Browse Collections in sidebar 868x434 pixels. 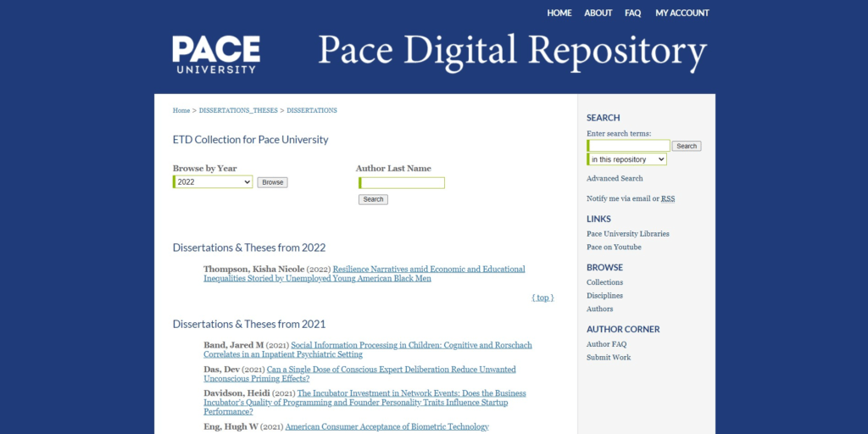point(604,282)
